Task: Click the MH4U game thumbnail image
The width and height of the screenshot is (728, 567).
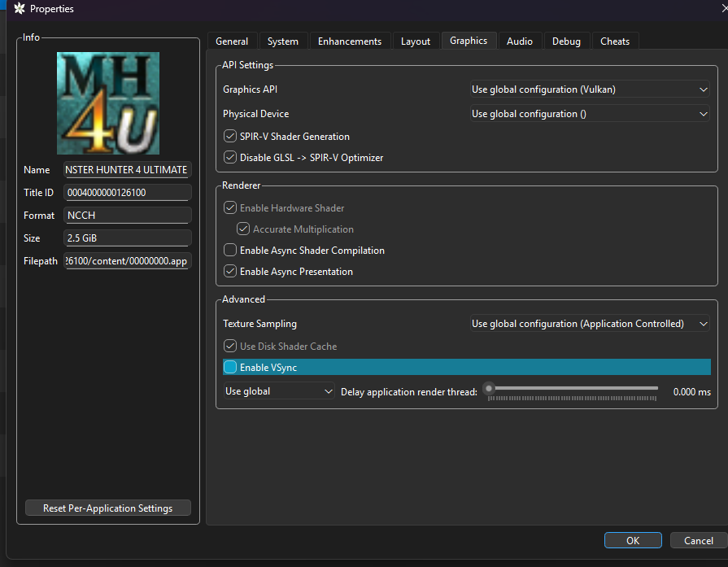Action: point(108,103)
